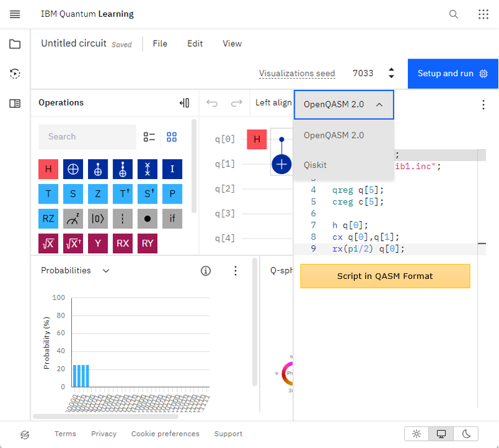Click the seed value 7033 field
499x448 pixels.
pos(363,73)
